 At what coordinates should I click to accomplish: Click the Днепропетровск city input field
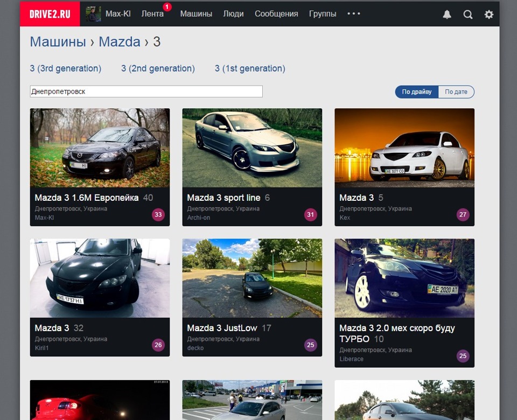point(146,92)
